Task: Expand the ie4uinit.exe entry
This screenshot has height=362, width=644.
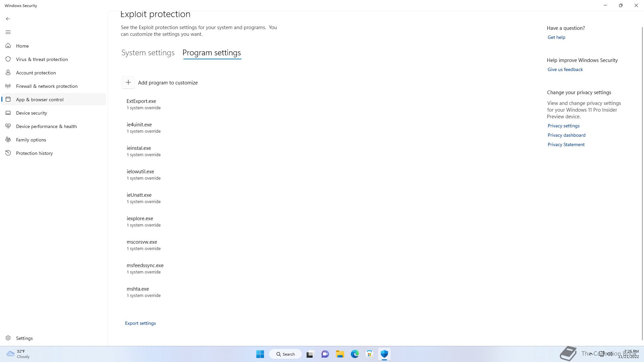Action: point(144,127)
